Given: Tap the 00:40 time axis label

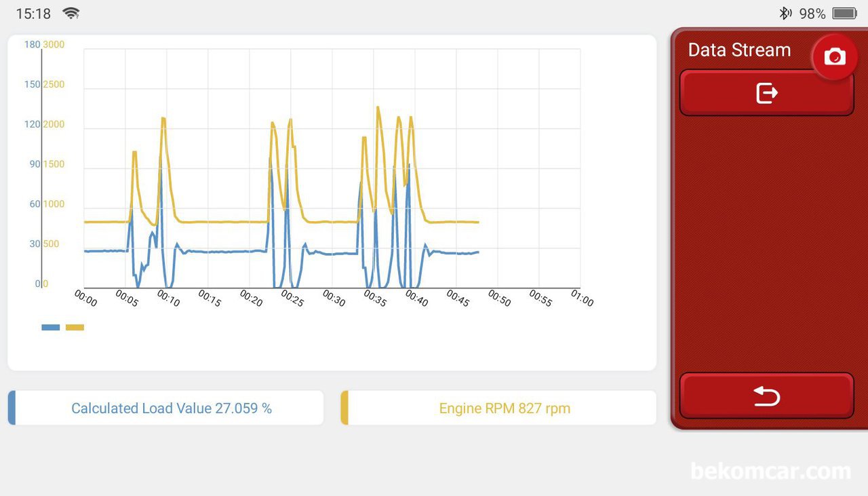Looking at the screenshot, I should coord(416,298).
